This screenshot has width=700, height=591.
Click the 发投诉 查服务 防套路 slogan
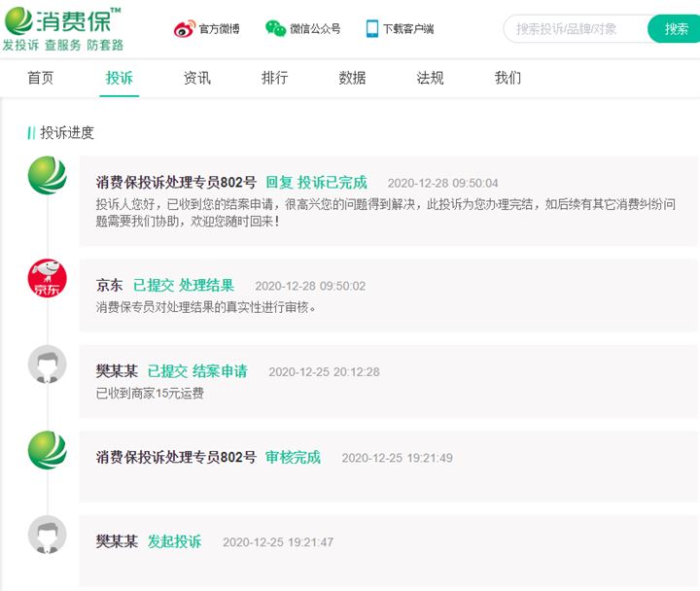tap(63, 45)
